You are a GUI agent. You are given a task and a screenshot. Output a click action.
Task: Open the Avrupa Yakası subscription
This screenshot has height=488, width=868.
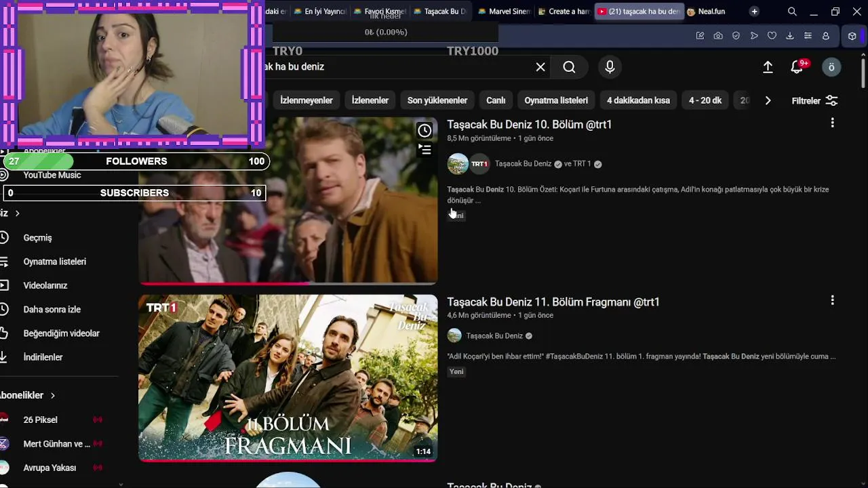point(51,468)
